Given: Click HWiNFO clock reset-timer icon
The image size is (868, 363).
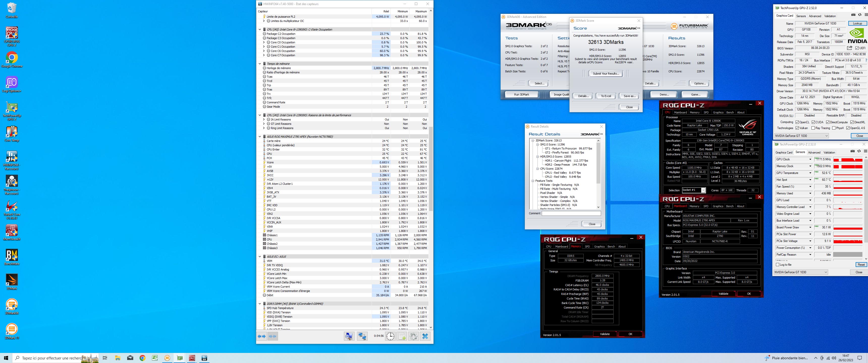Looking at the screenshot, I should click(390, 336).
